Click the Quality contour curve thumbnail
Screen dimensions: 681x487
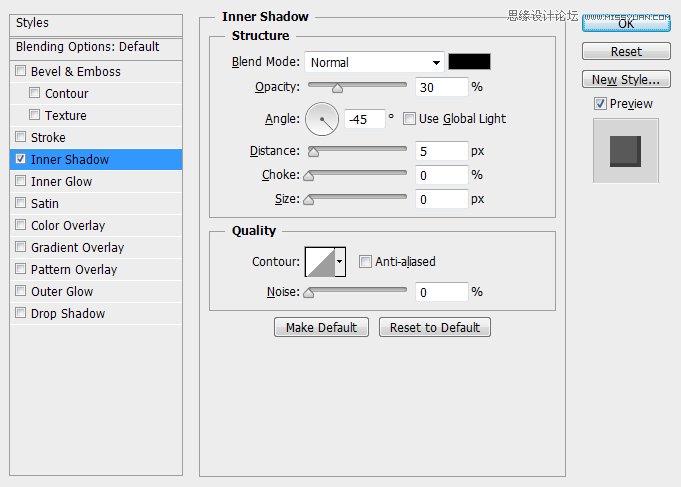tap(320, 262)
